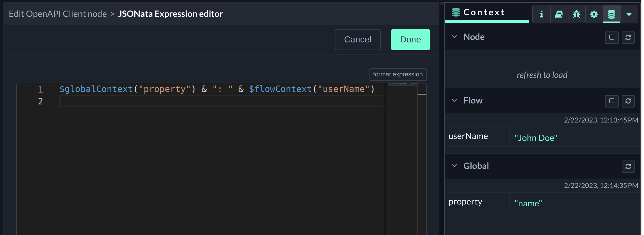Cancel the expression edit
Image resolution: width=644 pixels, height=235 pixels.
pyautogui.click(x=358, y=40)
